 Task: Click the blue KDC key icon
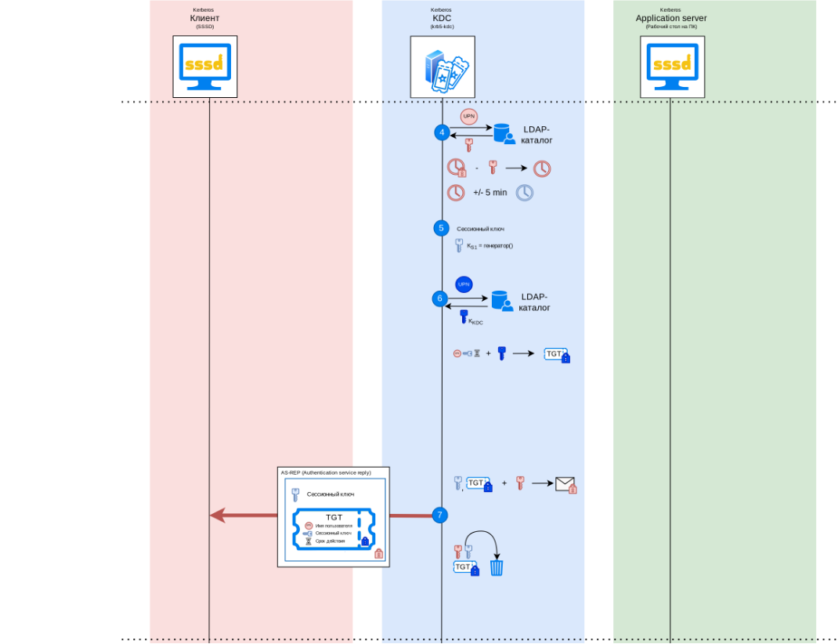pyautogui.click(x=464, y=317)
